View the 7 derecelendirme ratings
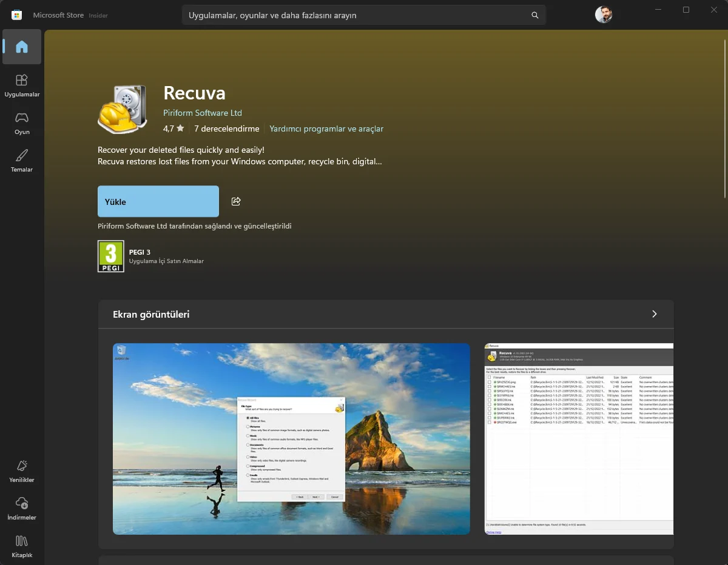This screenshot has height=565, width=728. (226, 129)
